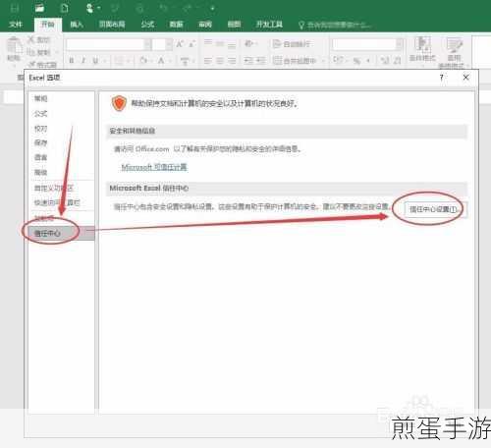491x448 pixels.
Task: Click the Wrap Text (自动换行) button in ribbon
Action: coord(292,43)
